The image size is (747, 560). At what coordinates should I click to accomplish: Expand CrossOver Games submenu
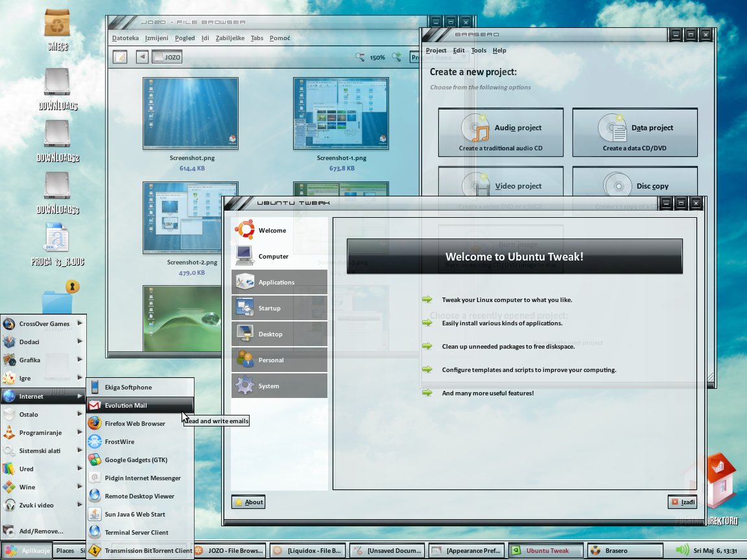click(43, 323)
